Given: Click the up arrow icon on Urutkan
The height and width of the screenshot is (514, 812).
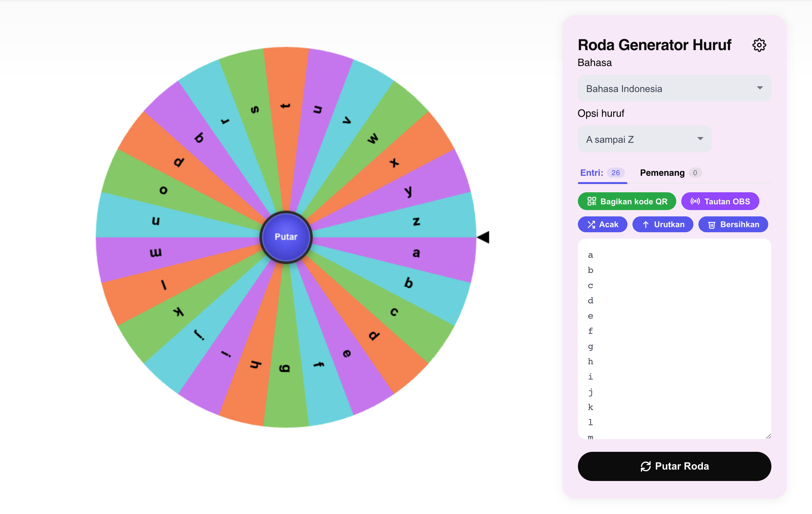Looking at the screenshot, I should 645,225.
